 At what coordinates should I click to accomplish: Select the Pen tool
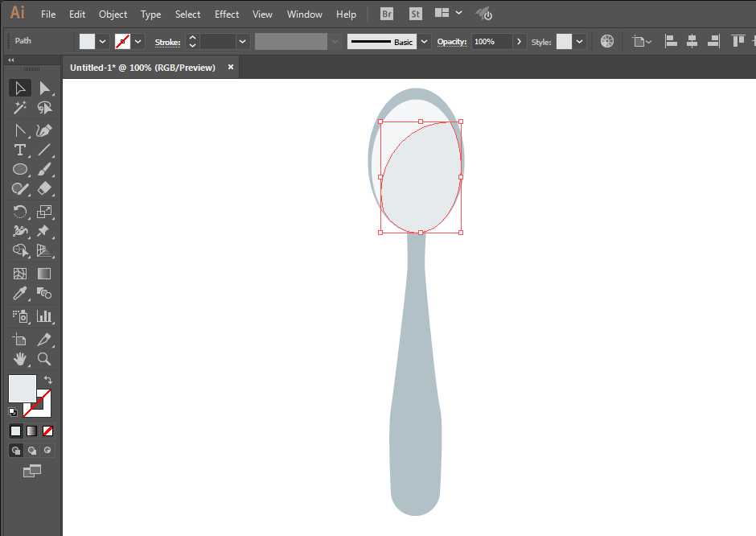tap(19, 130)
